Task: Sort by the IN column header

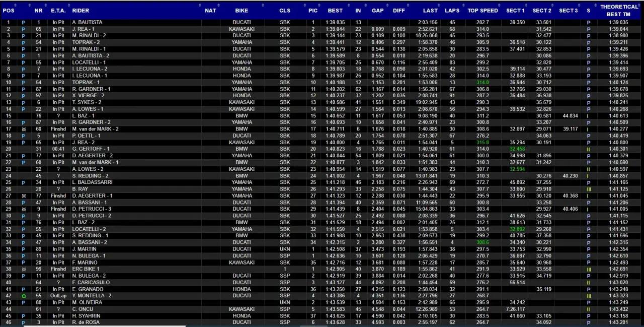Action: tap(358, 11)
